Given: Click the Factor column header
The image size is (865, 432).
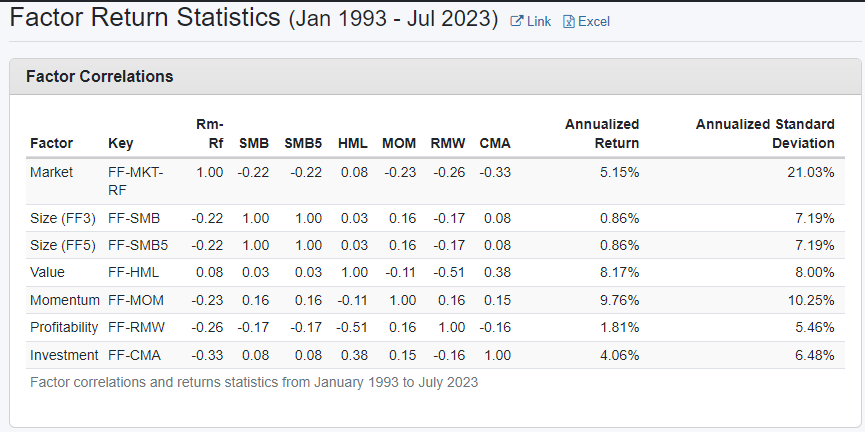Looking at the screenshot, I should 51,143.
